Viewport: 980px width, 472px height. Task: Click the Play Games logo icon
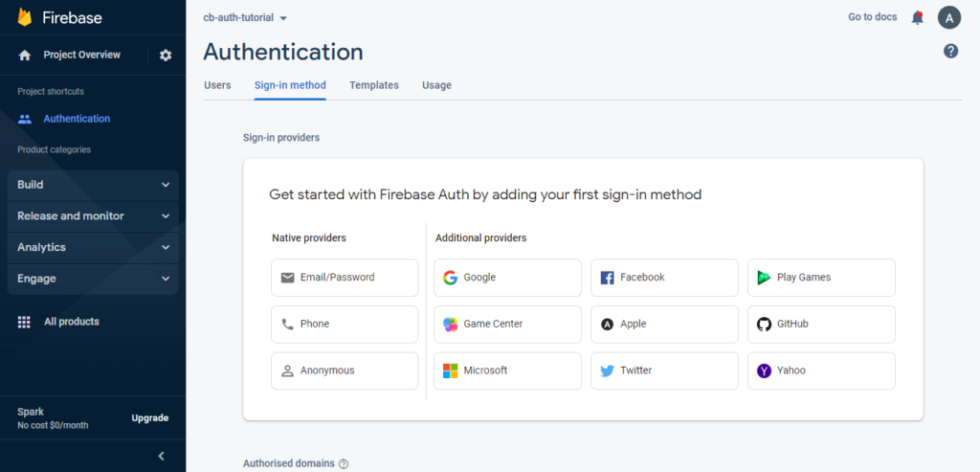coord(764,278)
